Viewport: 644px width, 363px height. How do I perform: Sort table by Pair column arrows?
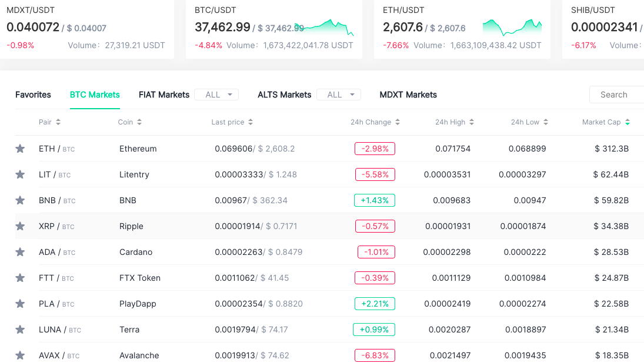[58, 122]
